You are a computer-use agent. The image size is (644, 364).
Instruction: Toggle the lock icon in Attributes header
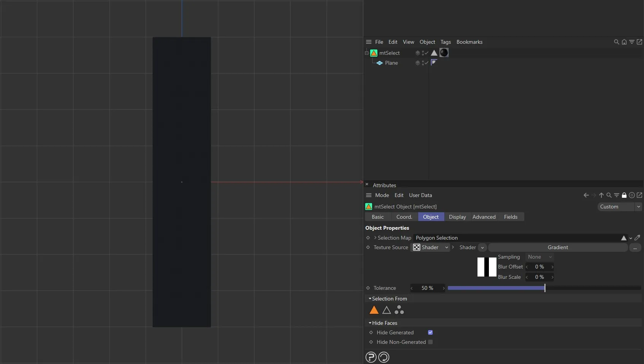point(624,195)
